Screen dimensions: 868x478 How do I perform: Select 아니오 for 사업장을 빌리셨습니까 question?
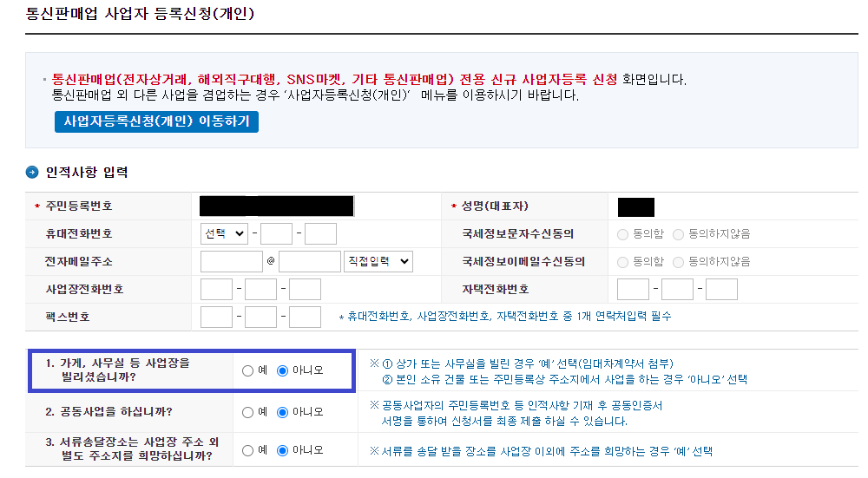click(x=282, y=370)
